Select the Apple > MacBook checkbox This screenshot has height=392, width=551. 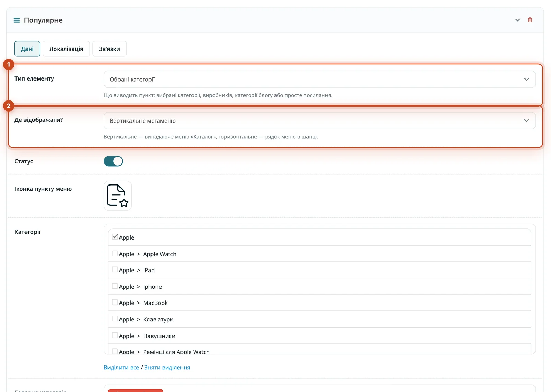115,302
